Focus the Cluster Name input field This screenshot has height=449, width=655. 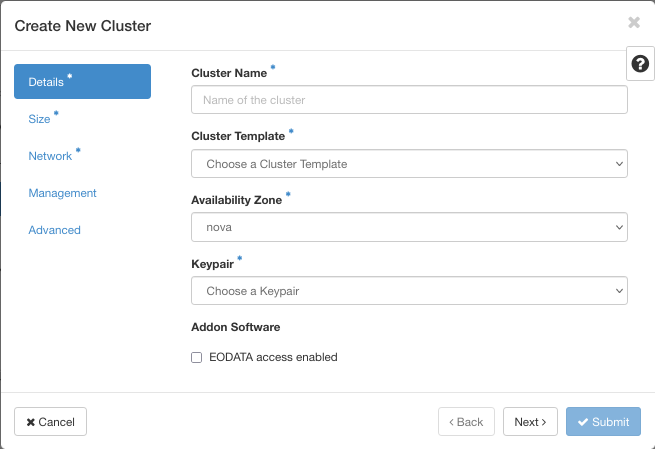(409, 100)
